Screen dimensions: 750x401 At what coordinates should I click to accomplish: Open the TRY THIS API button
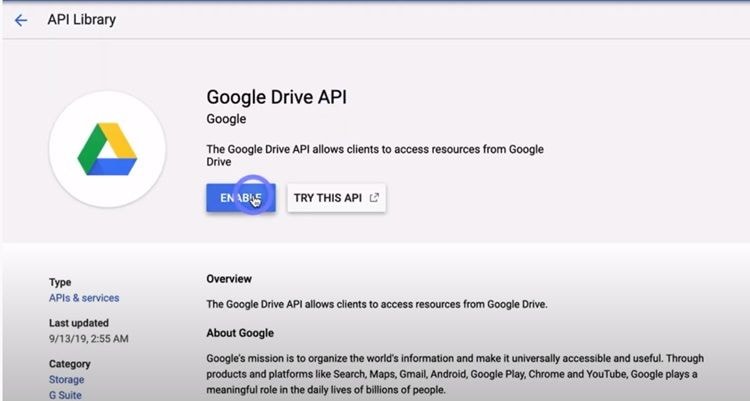(336, 198)
